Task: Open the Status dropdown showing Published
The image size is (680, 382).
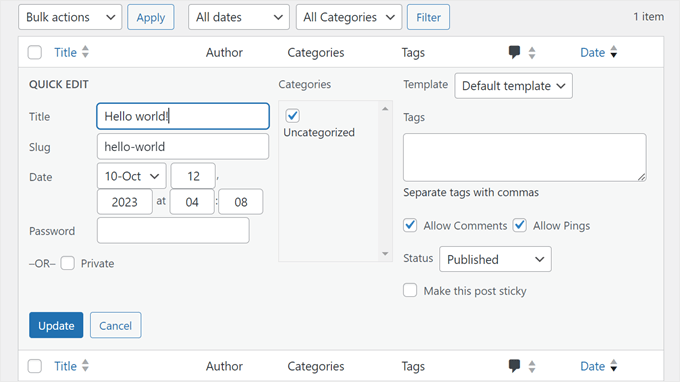Action: pos(495,259)
